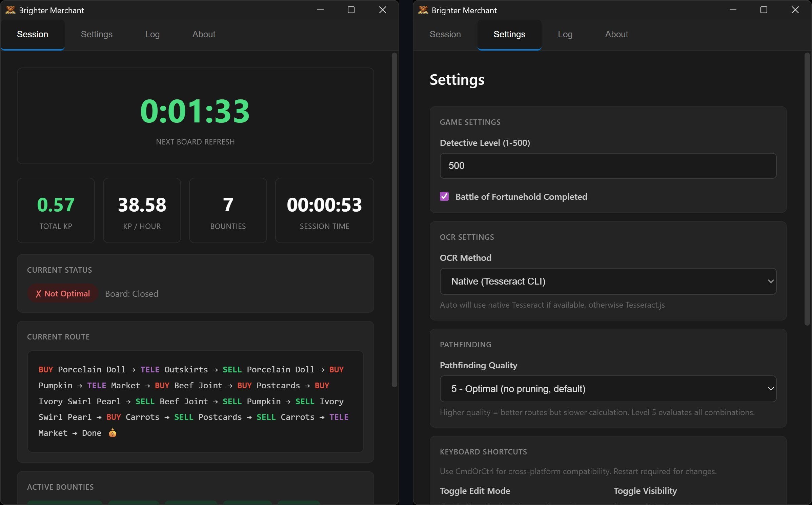Open the Pathfinding Quality dropdown
The image size is (812, 505).
click(608, 389)
